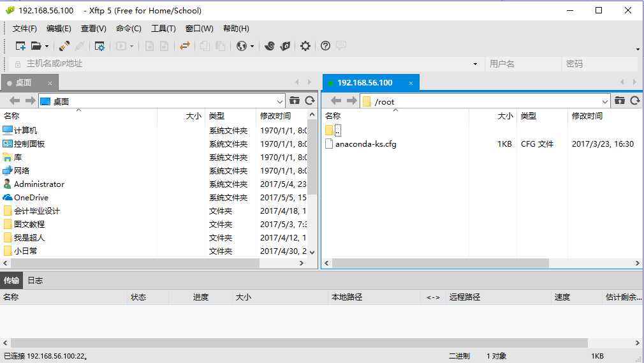Click the Connect plug icon

coord(64,46)
